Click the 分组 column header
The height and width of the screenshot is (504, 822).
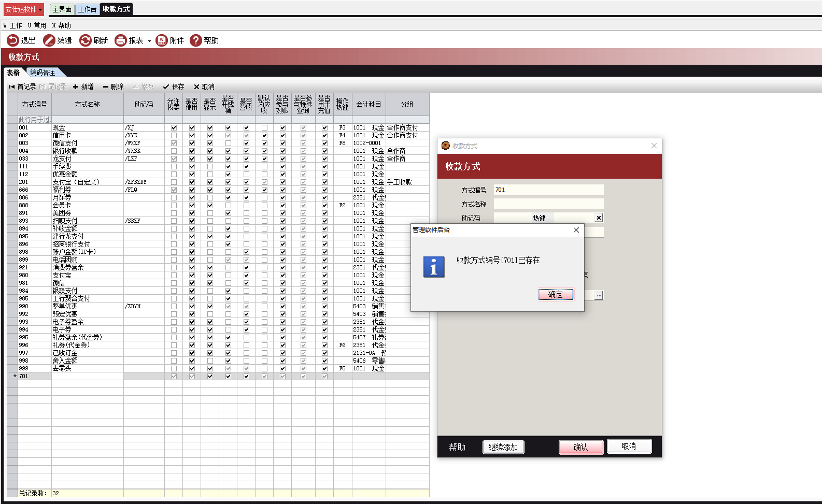point(407,105)
